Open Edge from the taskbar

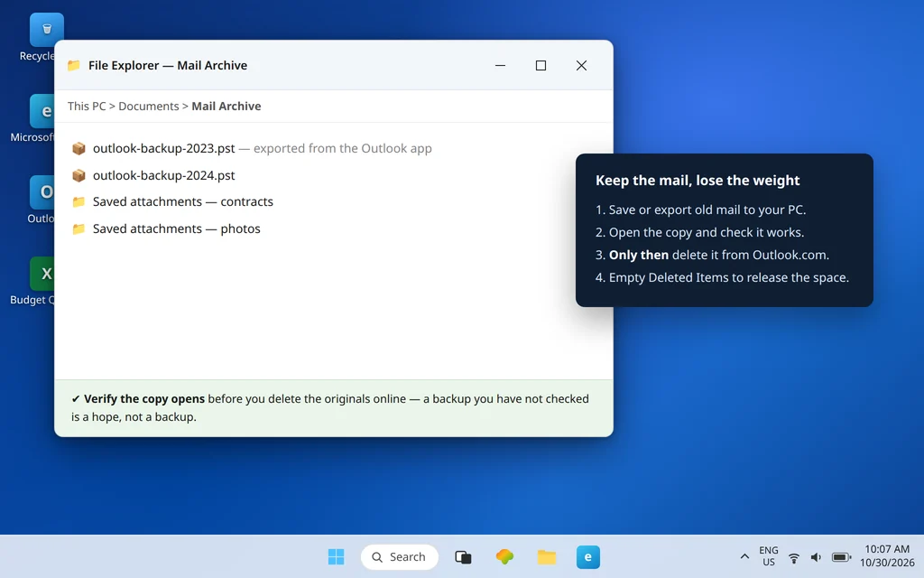click(x=588, y=556)
